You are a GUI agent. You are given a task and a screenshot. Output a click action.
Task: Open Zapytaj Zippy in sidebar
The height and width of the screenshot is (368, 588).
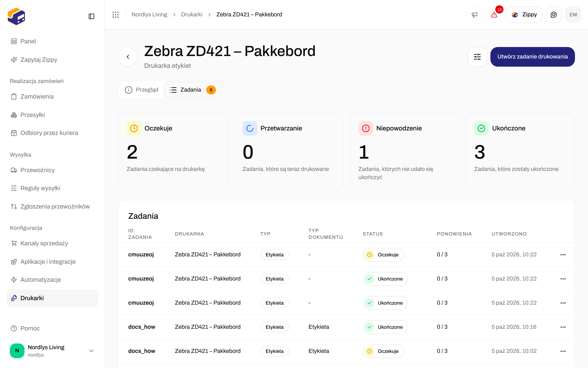point(52,60)
